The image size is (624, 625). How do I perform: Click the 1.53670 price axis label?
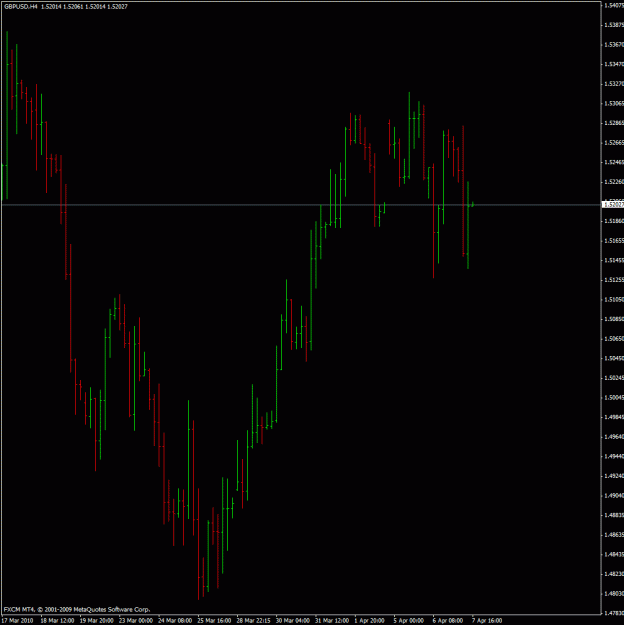[614, 45]
